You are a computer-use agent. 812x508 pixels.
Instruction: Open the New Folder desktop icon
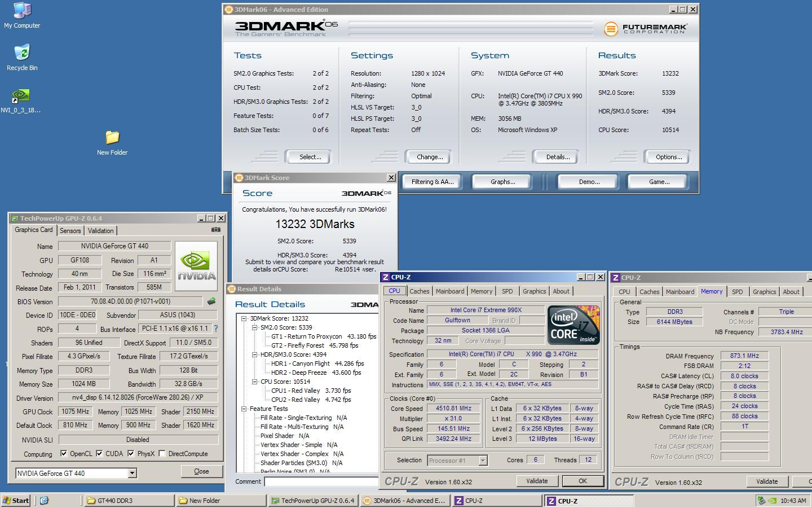coord(112,142)
